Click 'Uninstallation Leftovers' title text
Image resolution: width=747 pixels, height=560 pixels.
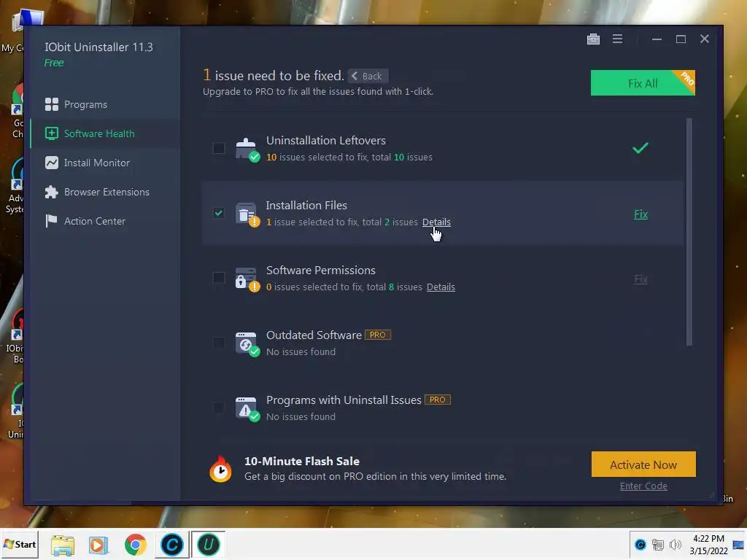point(326,141)
